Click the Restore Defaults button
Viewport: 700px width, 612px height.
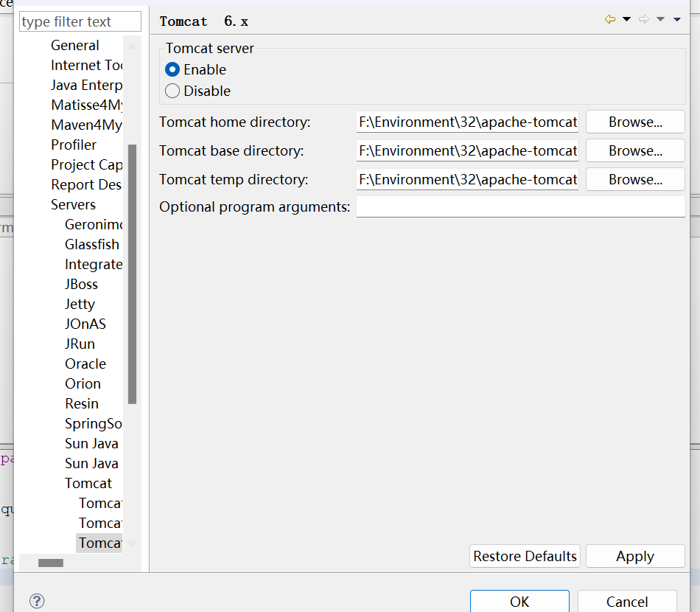click(525, 556)
